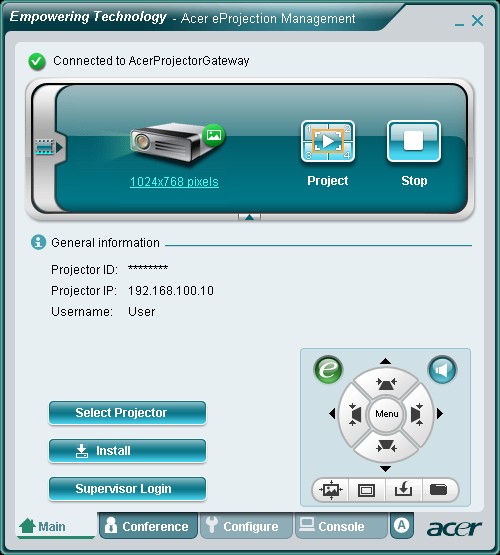Click the green Empowering e button
Screen dimensions: 500x555
(328, 370)
